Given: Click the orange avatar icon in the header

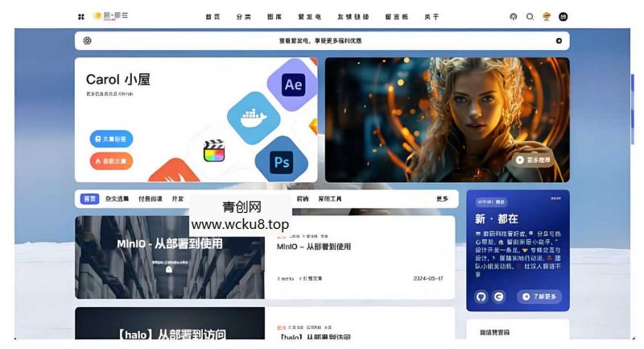Looking at the screenshot, I should [547, 17].
